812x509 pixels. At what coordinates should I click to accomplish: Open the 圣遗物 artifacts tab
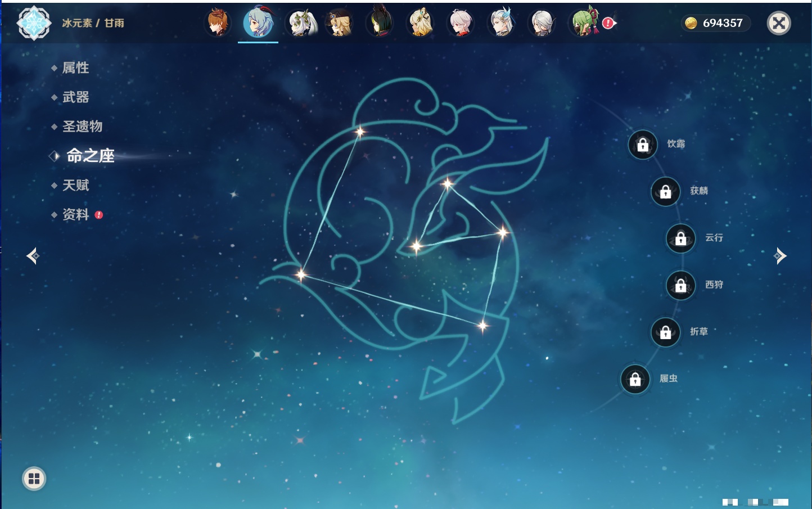82,127
